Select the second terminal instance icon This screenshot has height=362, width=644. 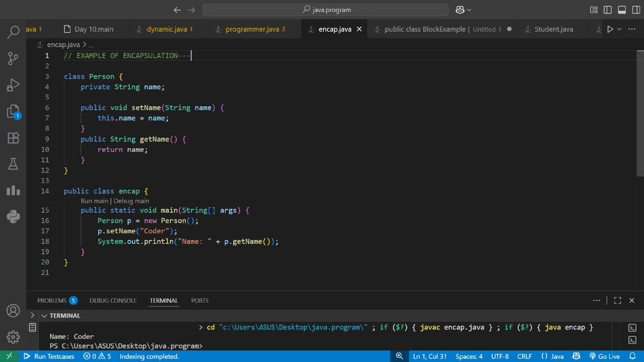tap(632, 339)
